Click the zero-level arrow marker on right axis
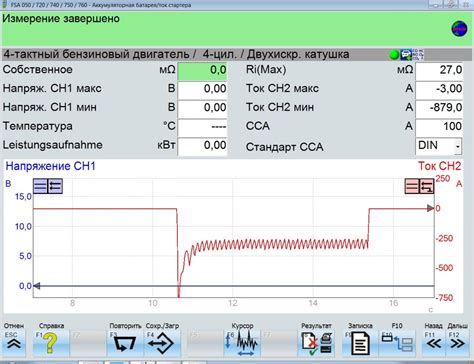 pyautogui.click(x=431, y=209)
